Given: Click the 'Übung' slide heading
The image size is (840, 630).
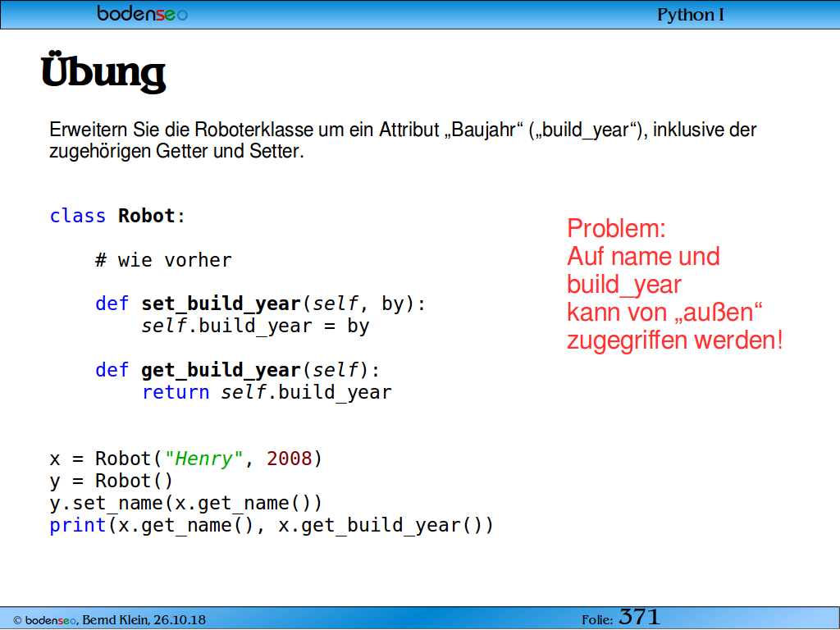Looking at the screenshot, I should pyautogui.click(x=103, y=72).
